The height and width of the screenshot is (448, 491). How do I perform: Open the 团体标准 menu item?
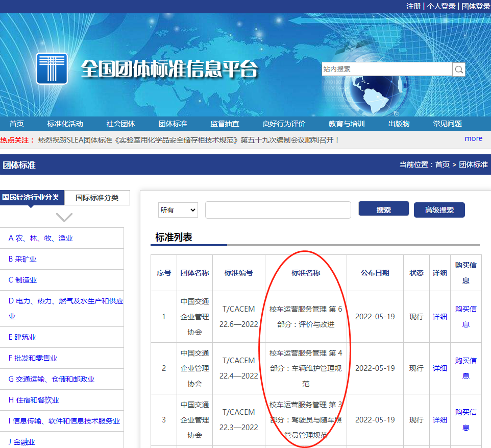(x=173, y=123)
